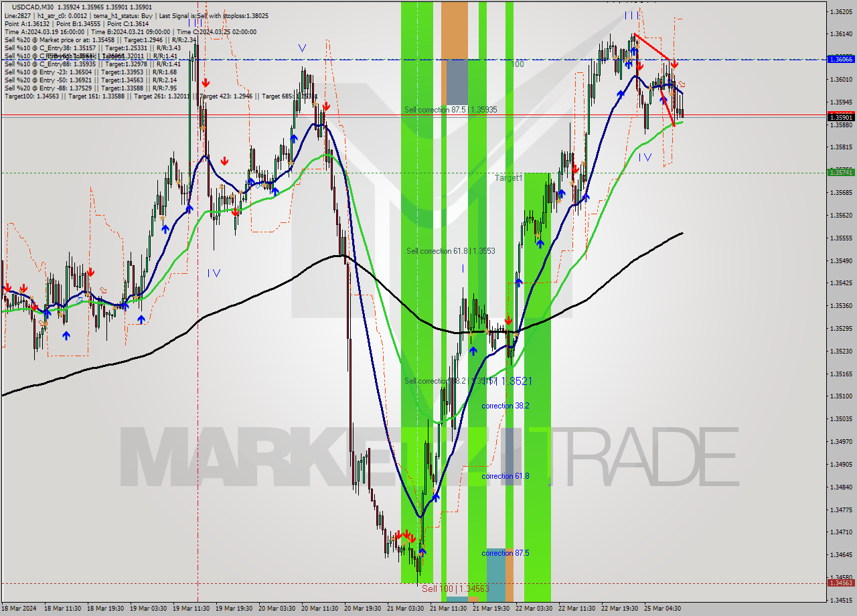Image resolution: width=857 pixels, height=616 pixels.
Task: Click the 1.35815 price axis label
Action: click(841, 147)
